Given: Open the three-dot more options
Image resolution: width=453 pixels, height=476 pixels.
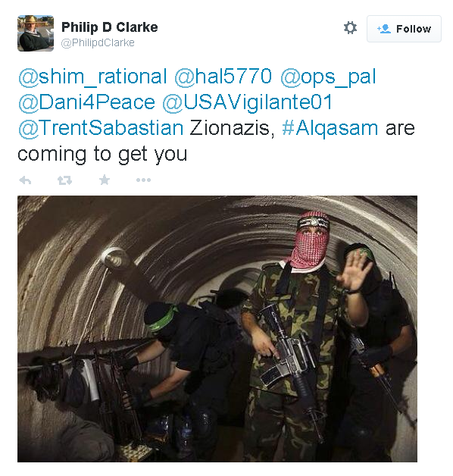Looking at the screenshot, I should click(143, 180).
